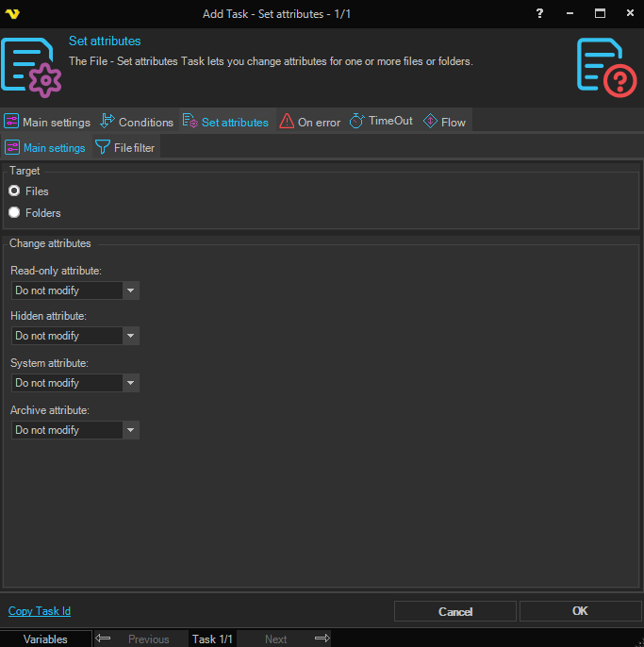
Task: Select the Folders target radio button
Action: pyautogui.click(x=14, y=212)
